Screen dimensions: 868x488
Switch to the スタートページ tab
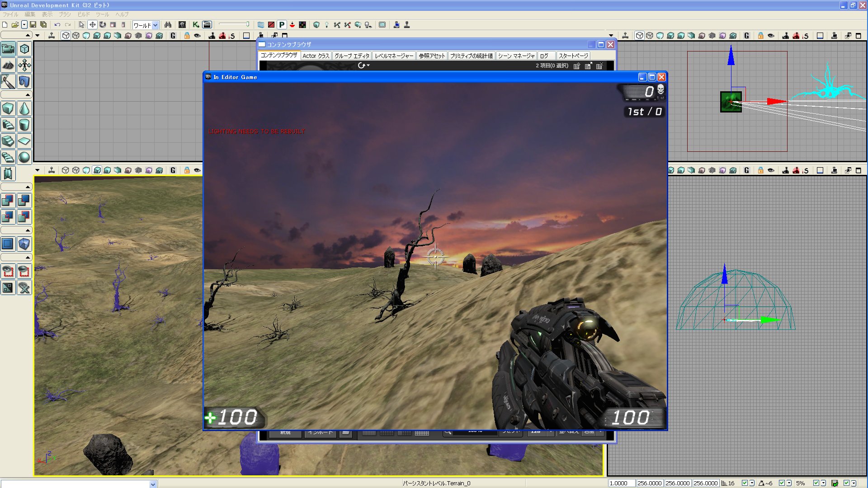(x=573, y=56)
